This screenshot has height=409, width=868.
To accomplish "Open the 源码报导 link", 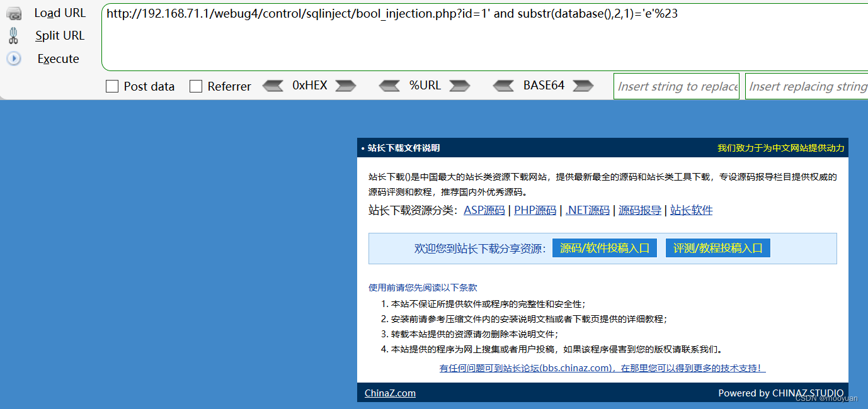I will coord(640,210).
